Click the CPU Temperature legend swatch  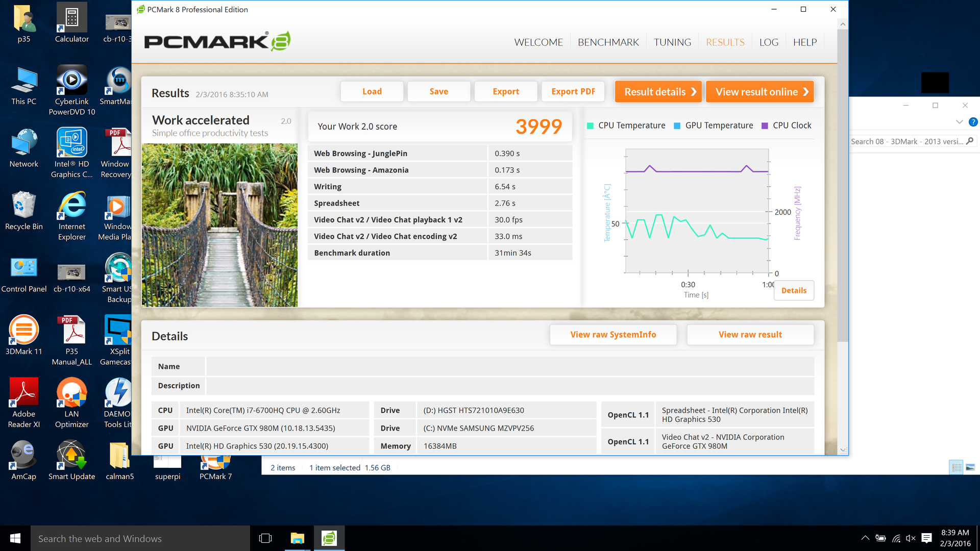[x=590, y=126]
